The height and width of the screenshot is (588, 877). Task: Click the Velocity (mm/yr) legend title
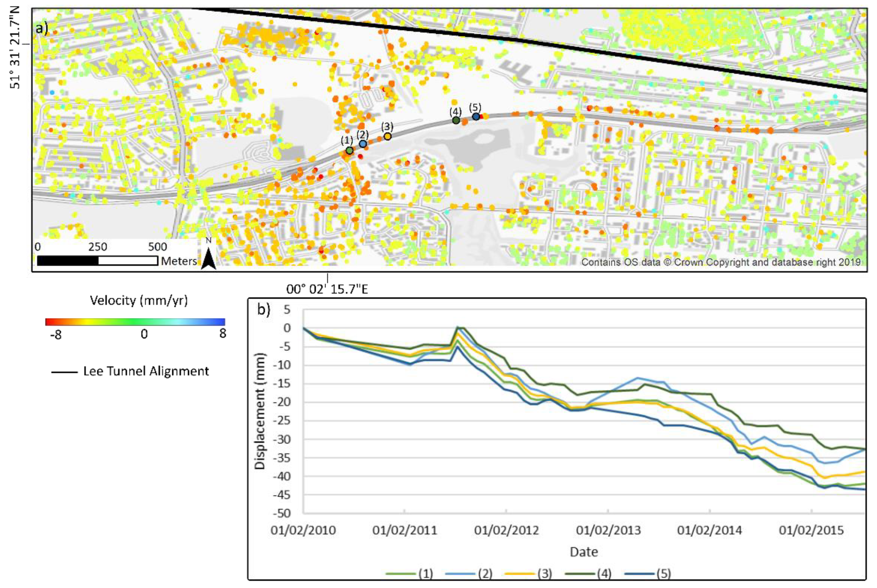(x=139, y=300)
